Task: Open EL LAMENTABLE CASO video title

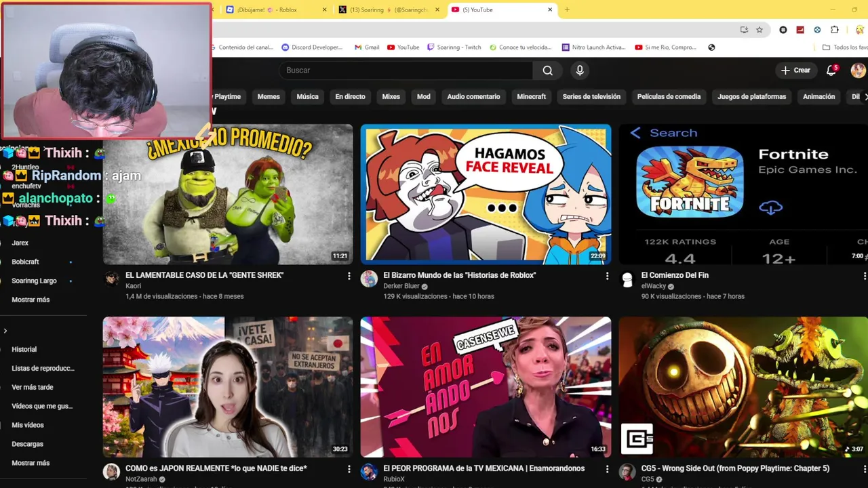Action: 204,275
